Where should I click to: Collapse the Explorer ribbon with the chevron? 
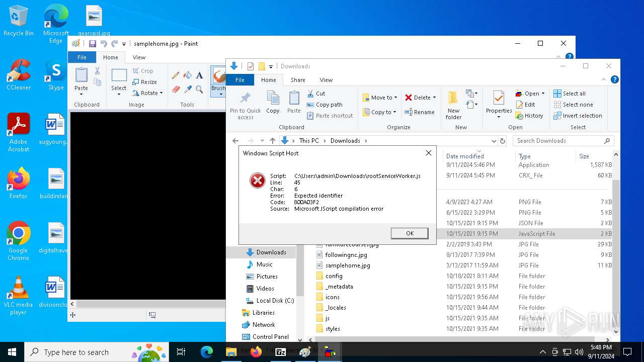point(604,79)
